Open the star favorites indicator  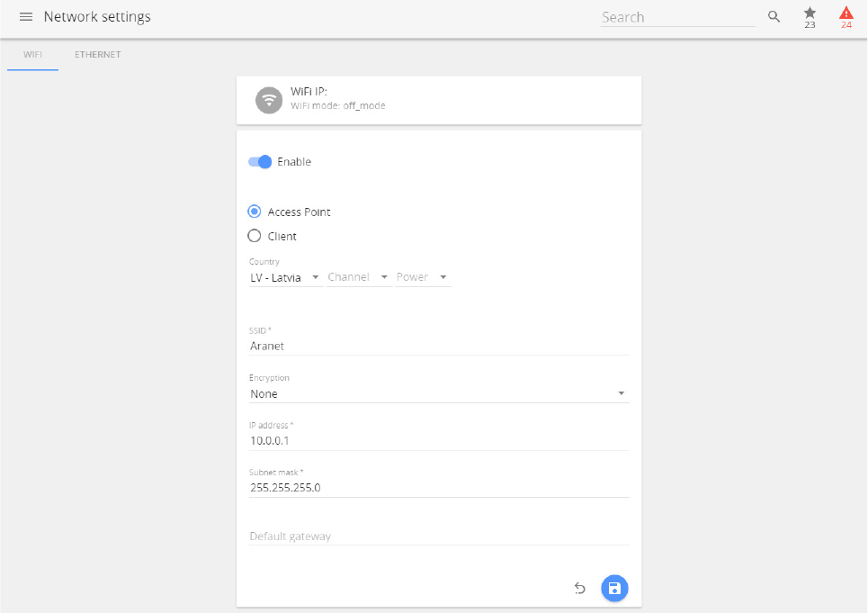click(x=810, y=16)
